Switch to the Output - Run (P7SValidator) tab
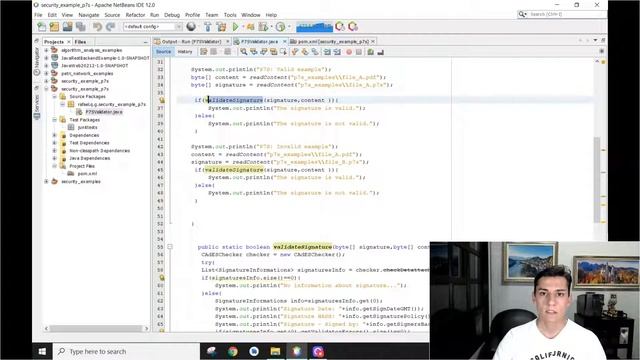The image size is (640, 360). pos(191,42)
